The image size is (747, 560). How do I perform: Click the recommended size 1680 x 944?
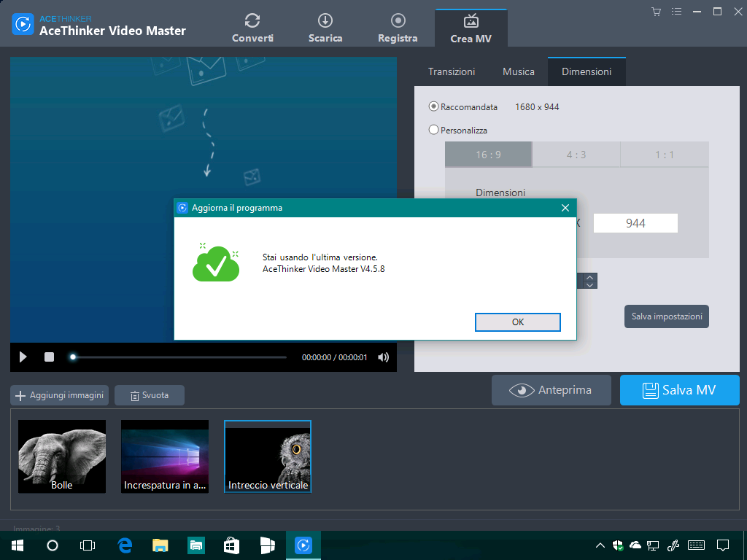coord(537,107)
